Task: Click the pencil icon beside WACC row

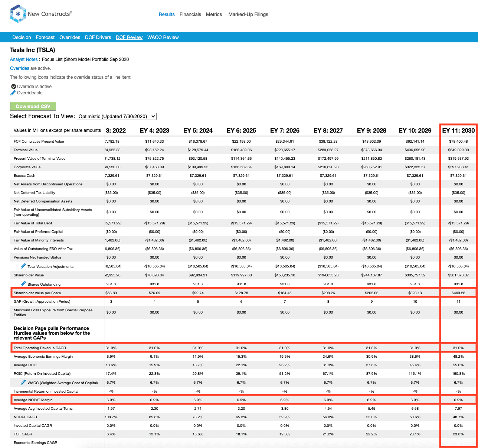Action: (23, 382)
